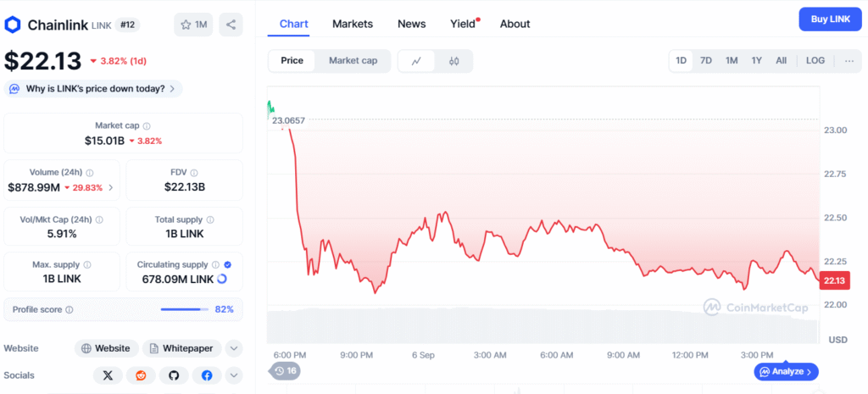The image size is (868, 394).
Task: Click the 5.91% Vol/Mkt Cap value
Action: coord(62,234)
